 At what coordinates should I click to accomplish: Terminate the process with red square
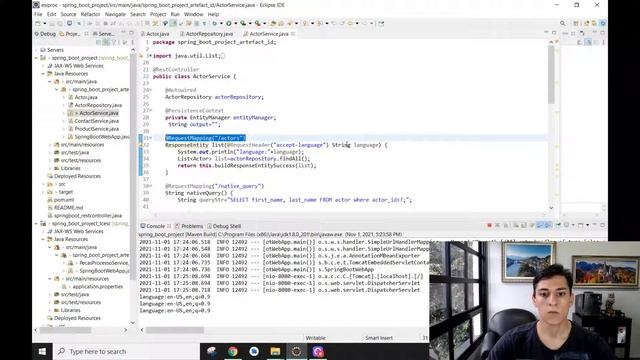[490, 225]
